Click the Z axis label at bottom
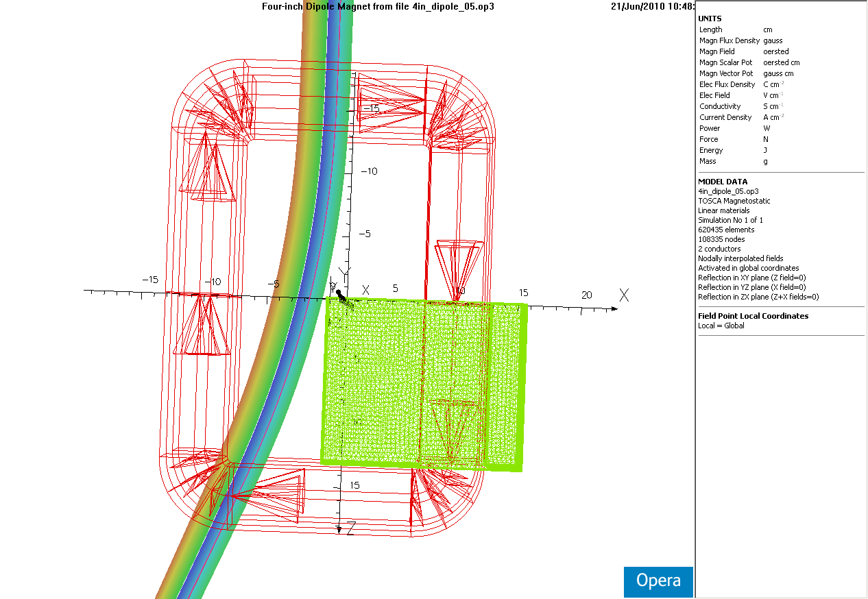The width and height of the screenshot is (868, 599). coord(350,528)
